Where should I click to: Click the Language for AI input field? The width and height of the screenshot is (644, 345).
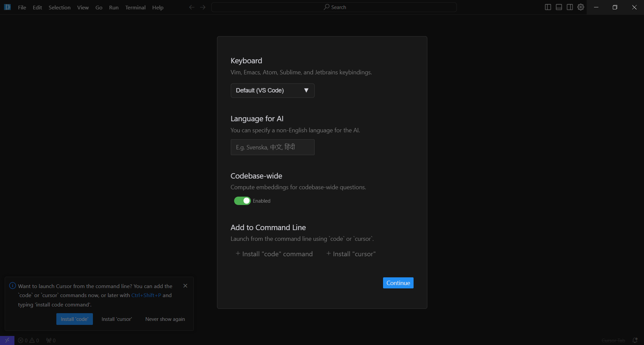click(272, 147)
